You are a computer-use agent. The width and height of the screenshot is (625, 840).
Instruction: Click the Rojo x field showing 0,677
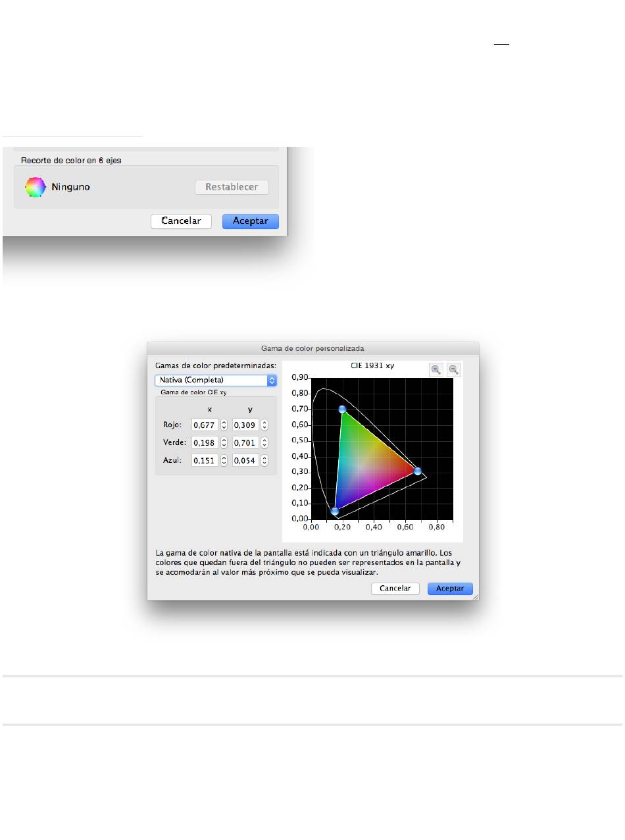pyautogui.click(x=205, y=425)
